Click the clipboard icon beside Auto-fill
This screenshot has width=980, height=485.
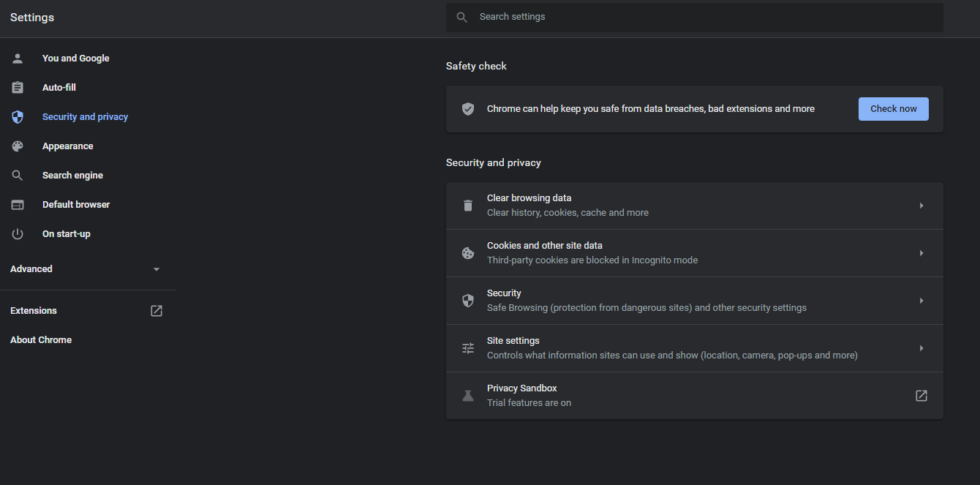coord(18,88)
